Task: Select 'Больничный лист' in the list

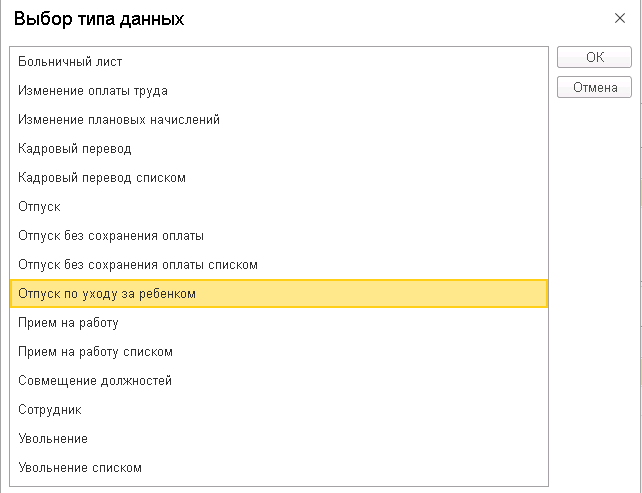Action: 70,62
